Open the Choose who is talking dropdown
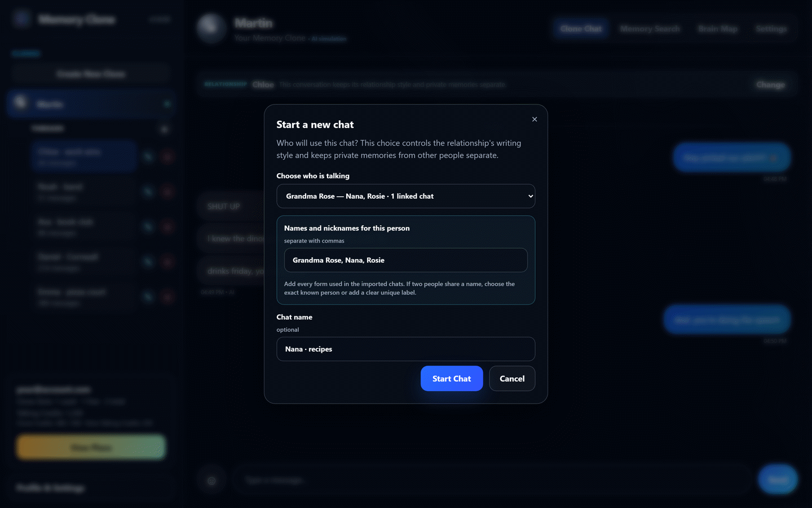 point(405,196)
